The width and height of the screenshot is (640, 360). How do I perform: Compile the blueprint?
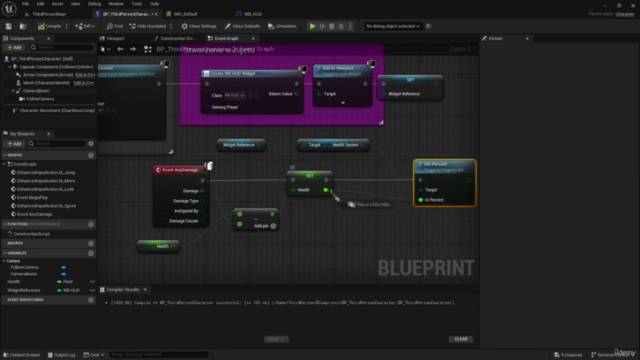pos(49,26)
